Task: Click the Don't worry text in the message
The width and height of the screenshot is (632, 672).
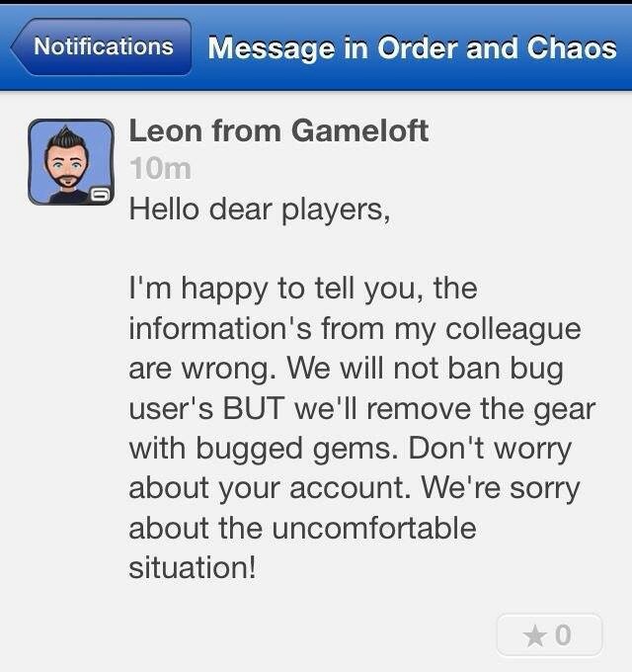Action: coord(490,449)
